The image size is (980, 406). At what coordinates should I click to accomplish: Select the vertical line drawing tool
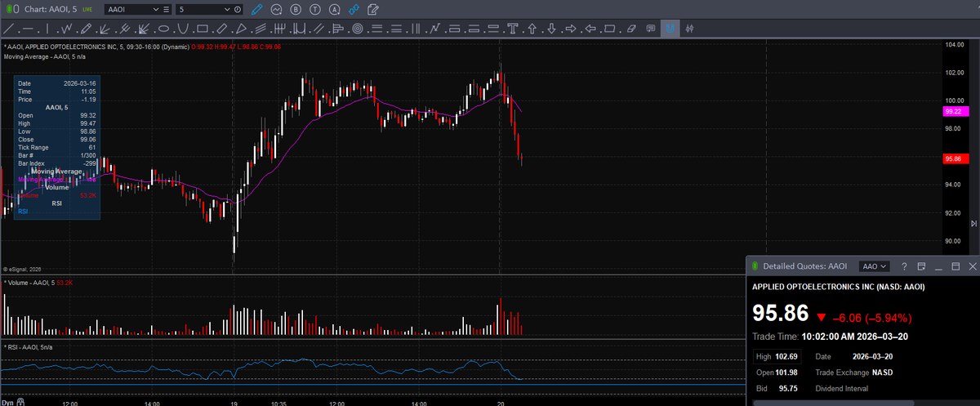point(47,29)
